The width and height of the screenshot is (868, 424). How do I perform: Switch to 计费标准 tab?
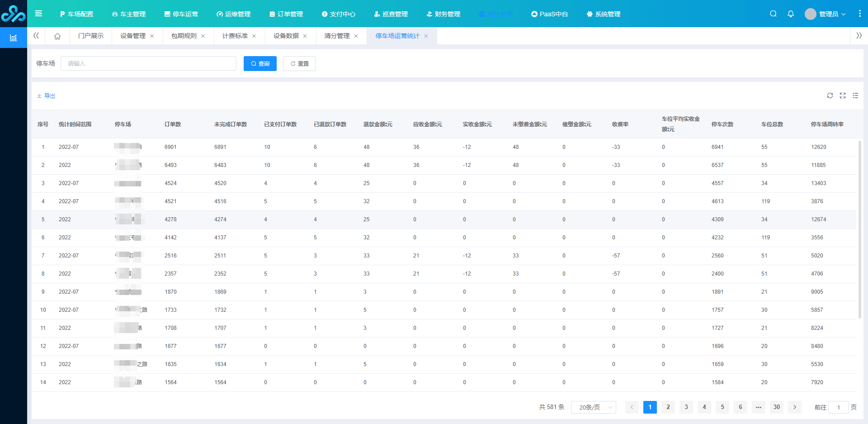click(235, 36)
